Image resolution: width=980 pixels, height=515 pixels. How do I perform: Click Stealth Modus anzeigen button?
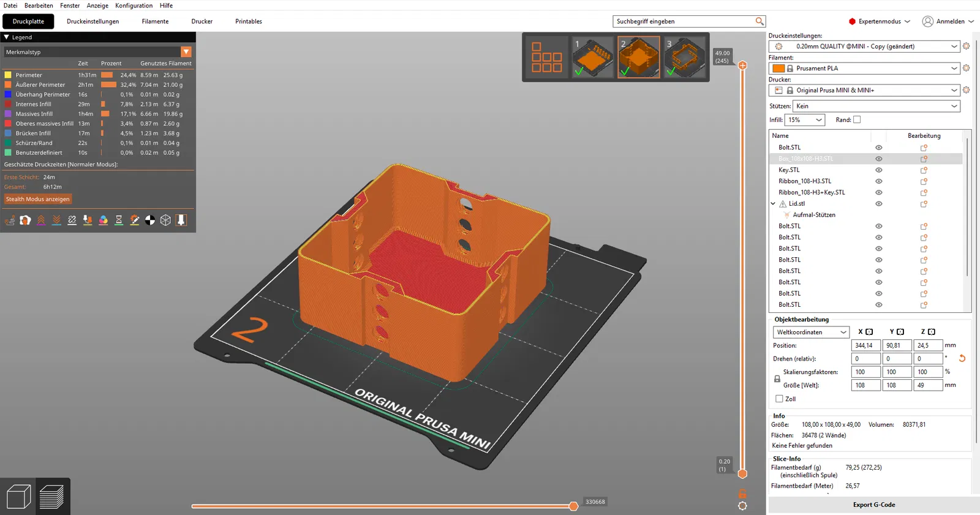click(38, 199)
